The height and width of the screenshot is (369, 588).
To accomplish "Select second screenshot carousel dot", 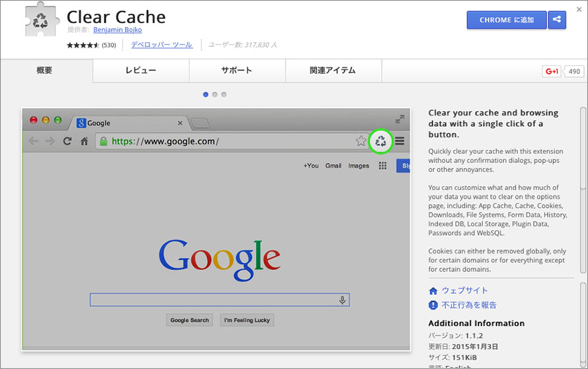I will point(215,94).
